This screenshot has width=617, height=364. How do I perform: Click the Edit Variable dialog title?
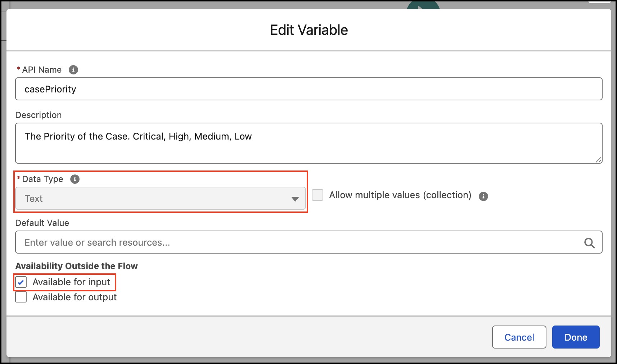coord(309,30)
